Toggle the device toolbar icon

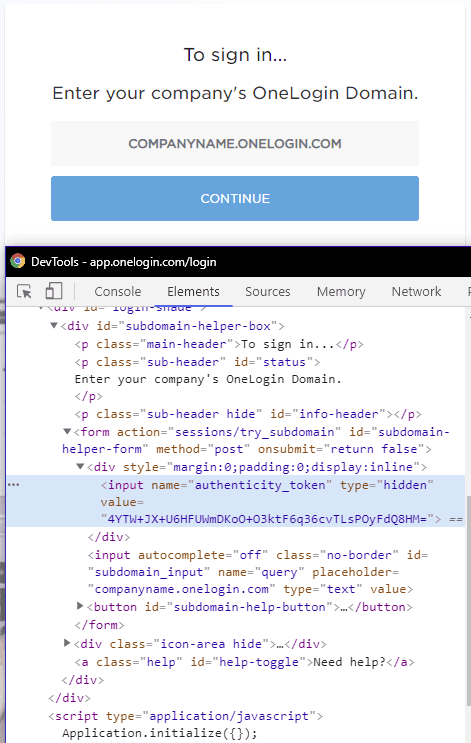[x=54, y=291]
